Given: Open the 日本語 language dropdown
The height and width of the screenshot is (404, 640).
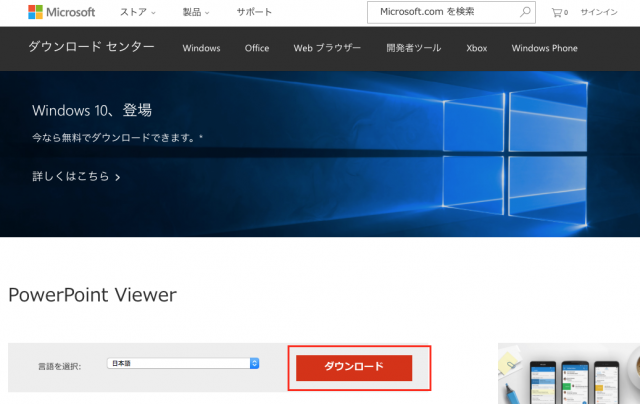Looking at the screenshot, I should [x=184, y=363].
